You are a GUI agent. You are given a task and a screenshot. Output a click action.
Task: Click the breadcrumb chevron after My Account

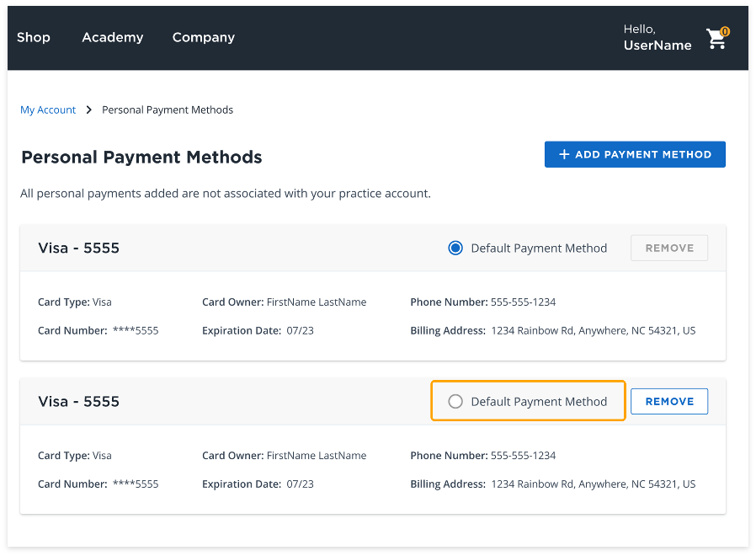coord(89,110)
